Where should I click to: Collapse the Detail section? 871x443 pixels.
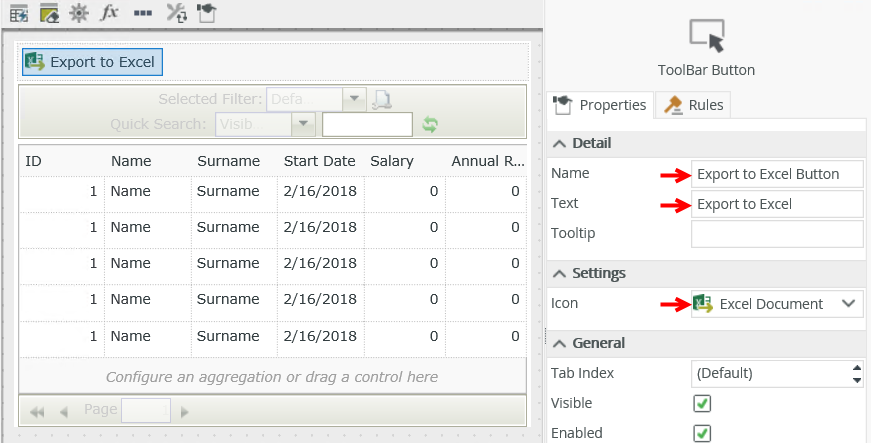(x=560, y=143)
